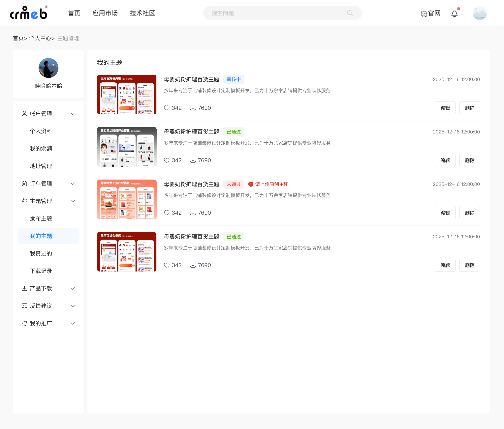Select 发布主题 in sidebar
Viewport: 504px width, 429px height.
[41, 218]
